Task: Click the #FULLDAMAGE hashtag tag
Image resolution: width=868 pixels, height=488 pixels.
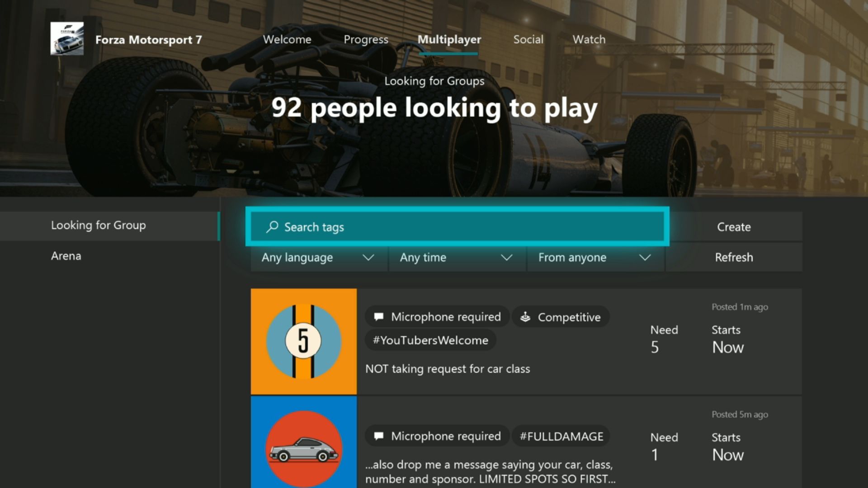Action: tap(561, 436)
